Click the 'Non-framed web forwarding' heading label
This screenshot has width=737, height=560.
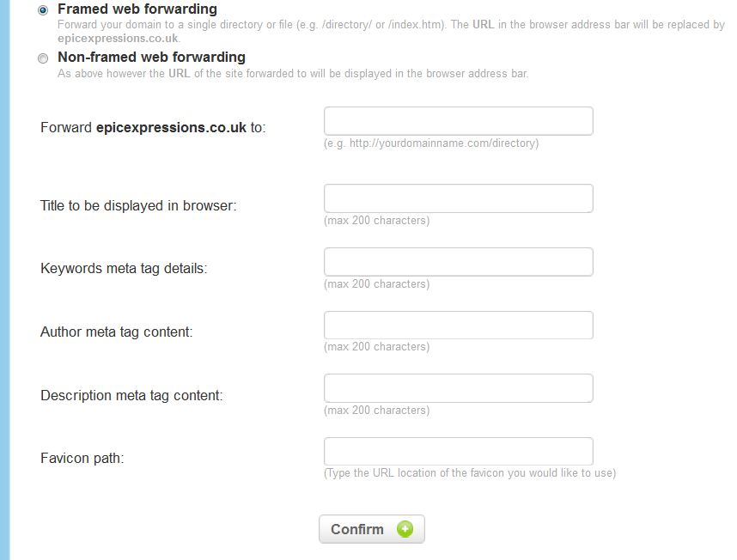pyautogui.click(x=151, y=57)
